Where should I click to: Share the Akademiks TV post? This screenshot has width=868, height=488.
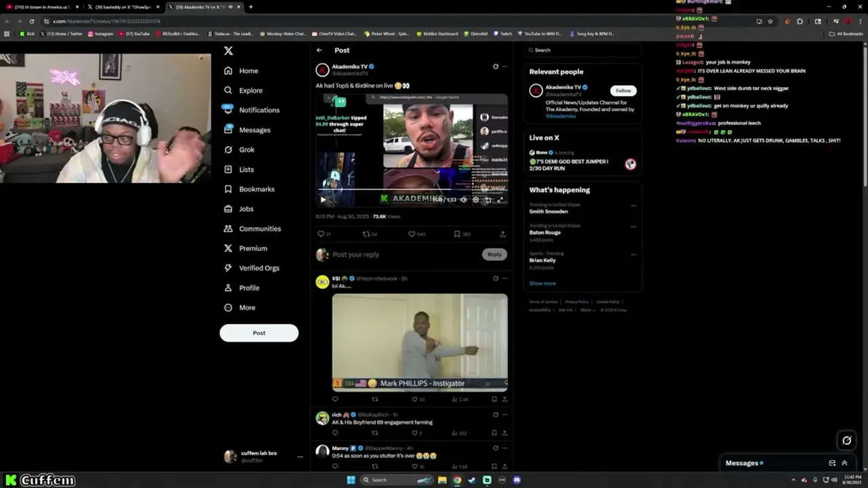pyautogui.click(x=502, y=234)
